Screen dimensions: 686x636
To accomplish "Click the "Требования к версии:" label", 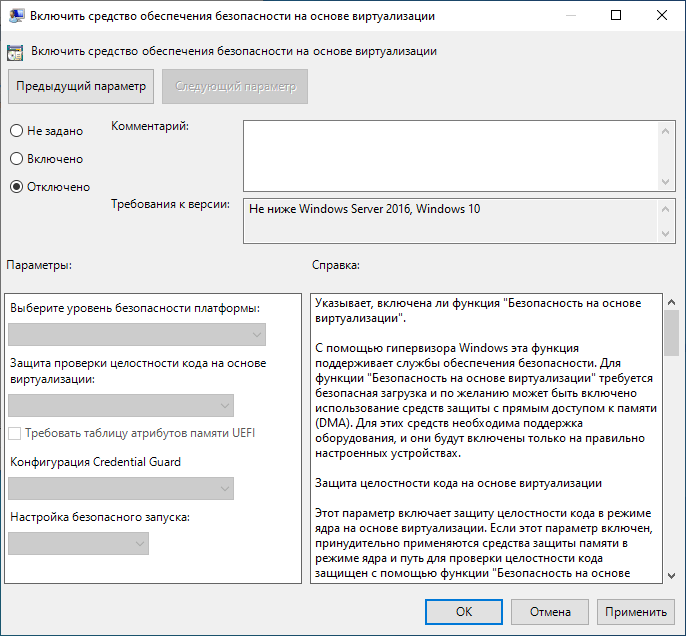I will tap(170, 204).
